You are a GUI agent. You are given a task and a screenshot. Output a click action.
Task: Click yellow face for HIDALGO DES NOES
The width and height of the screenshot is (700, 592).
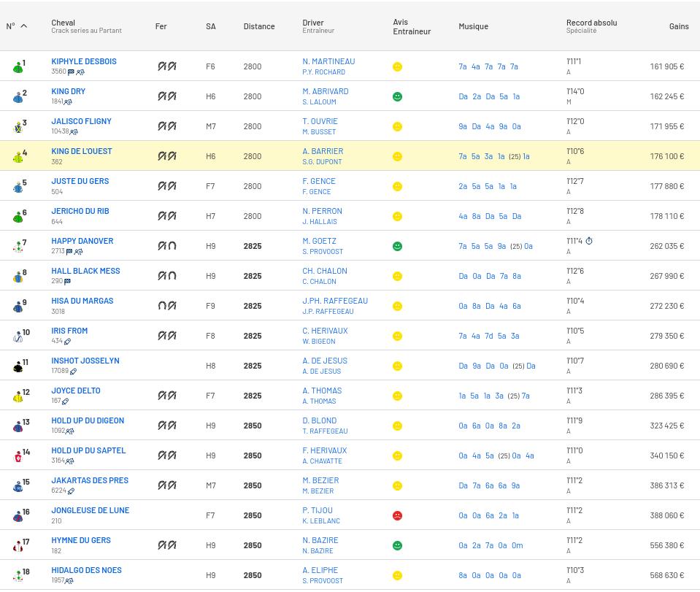[397, 575]
